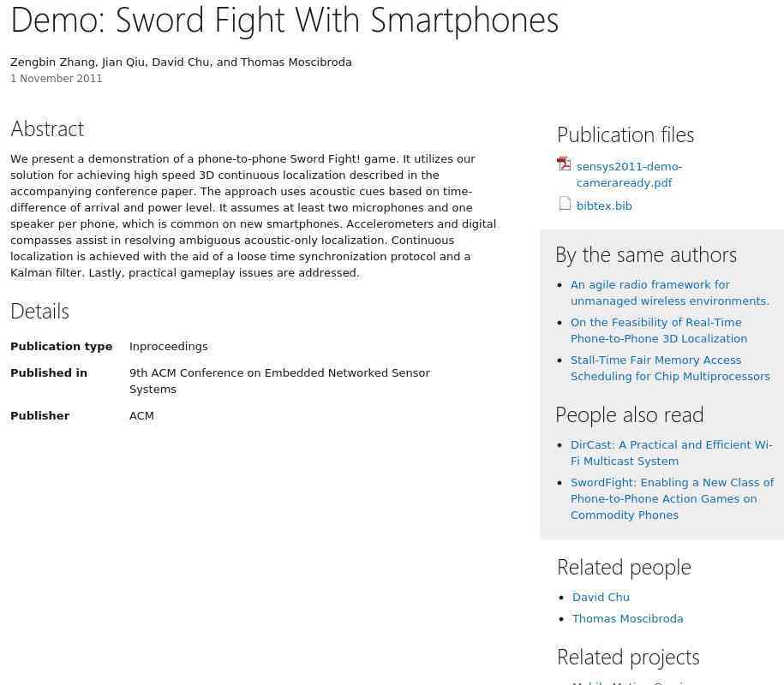Click the PDF file icon

point(564,164)
